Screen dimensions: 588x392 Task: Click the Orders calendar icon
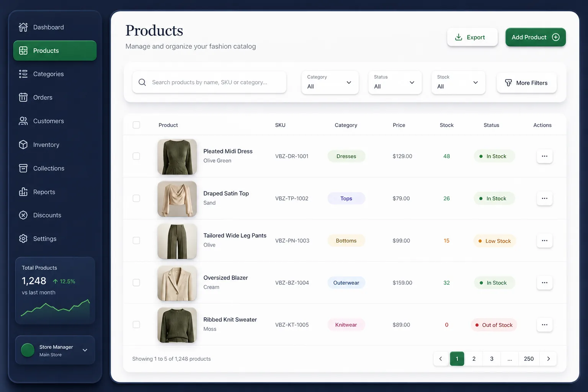tap(23, 97)
